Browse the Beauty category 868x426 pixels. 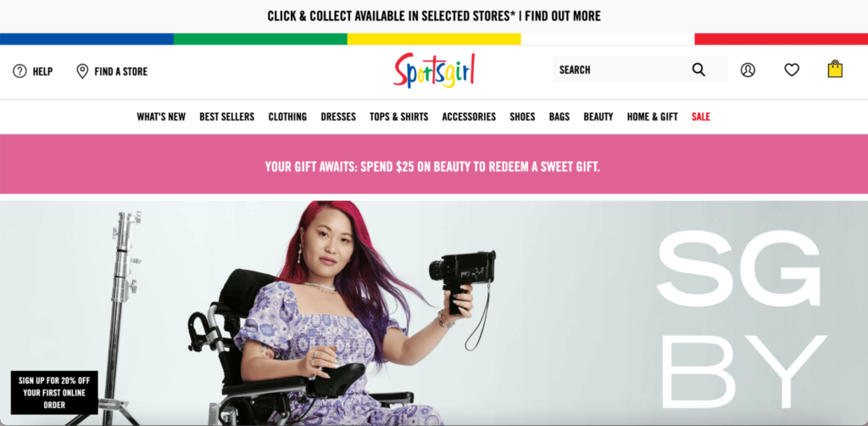click(x=598, y=117)
